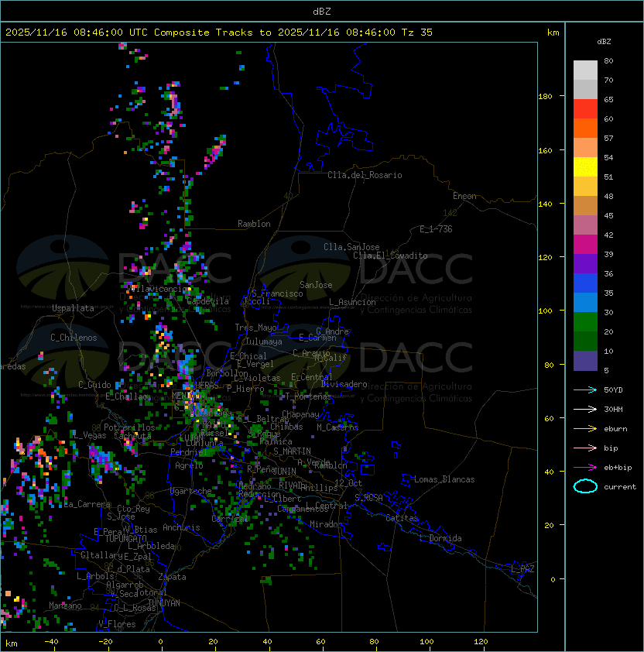The image size is (644, 652).
Task: Click the 'La_Carrera' place label
Action: [87, 504]
